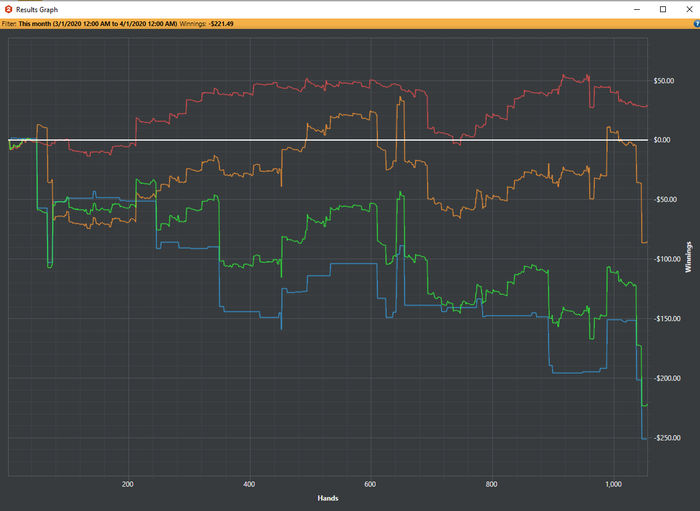Click the -$150.00 axis label
Screen dimensions: 700x511
[x=665, y=319]
